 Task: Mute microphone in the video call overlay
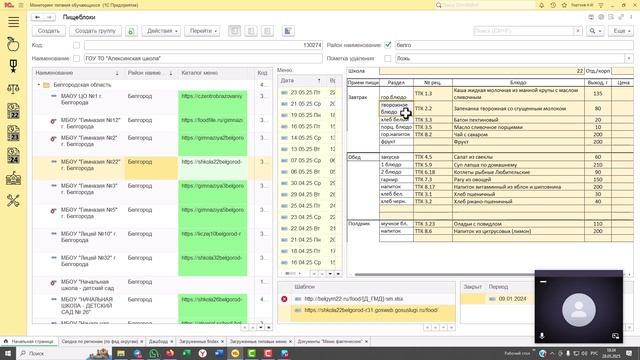click(x=542, y=336)
